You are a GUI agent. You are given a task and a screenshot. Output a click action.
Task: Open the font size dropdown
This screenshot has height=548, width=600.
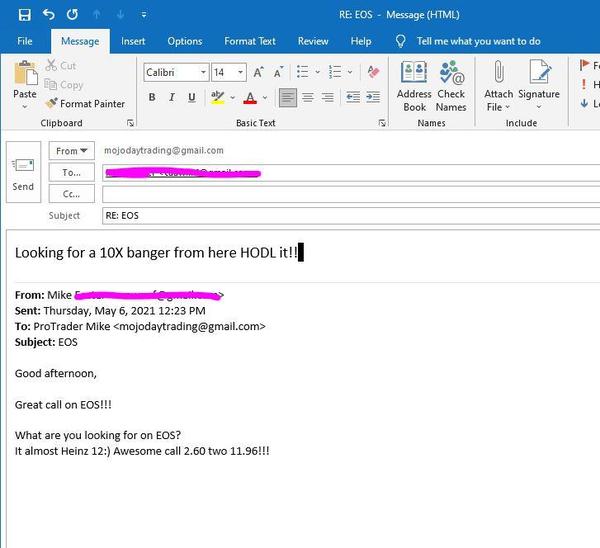(240, 72)
